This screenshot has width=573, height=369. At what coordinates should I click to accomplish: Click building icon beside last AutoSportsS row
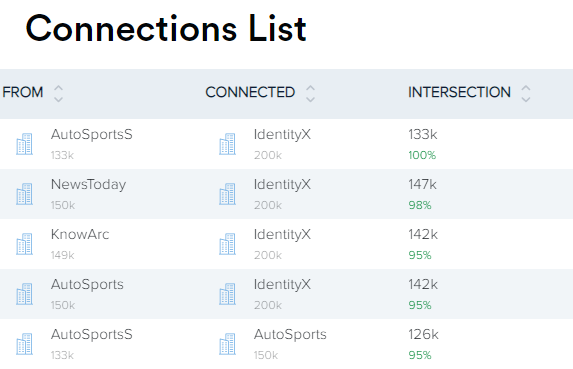tap(24, 344)
